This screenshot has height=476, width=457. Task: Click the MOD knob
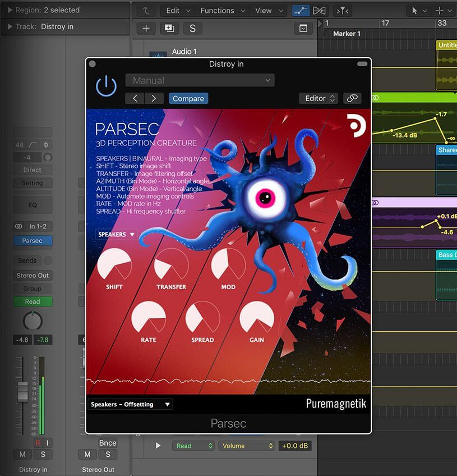tap(228, 264)
